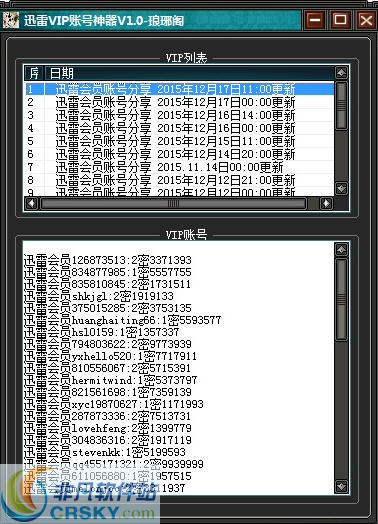378x524 pixels.
Task: Click account line 835810845
Action: (x=107, y=284)
